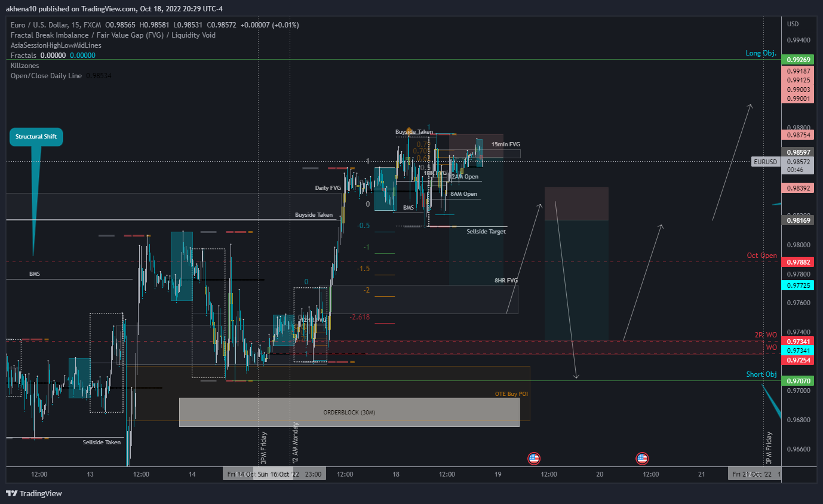Image resolution: width=823 pixels, height=504 pixels.
Task: Click the Sun 16 Oct '22 time axis label
Action: point(278,474)
